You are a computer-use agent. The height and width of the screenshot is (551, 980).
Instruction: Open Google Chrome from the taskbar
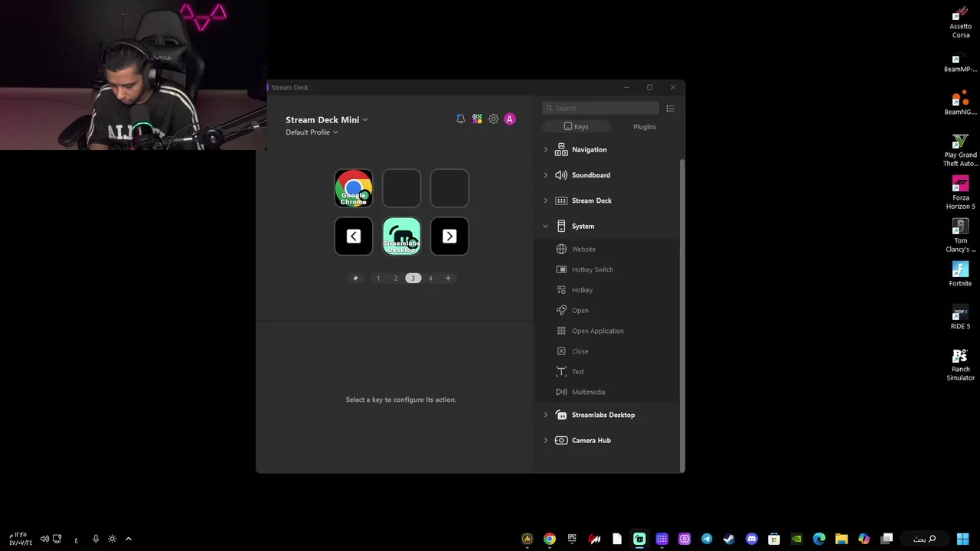[550, 539]
